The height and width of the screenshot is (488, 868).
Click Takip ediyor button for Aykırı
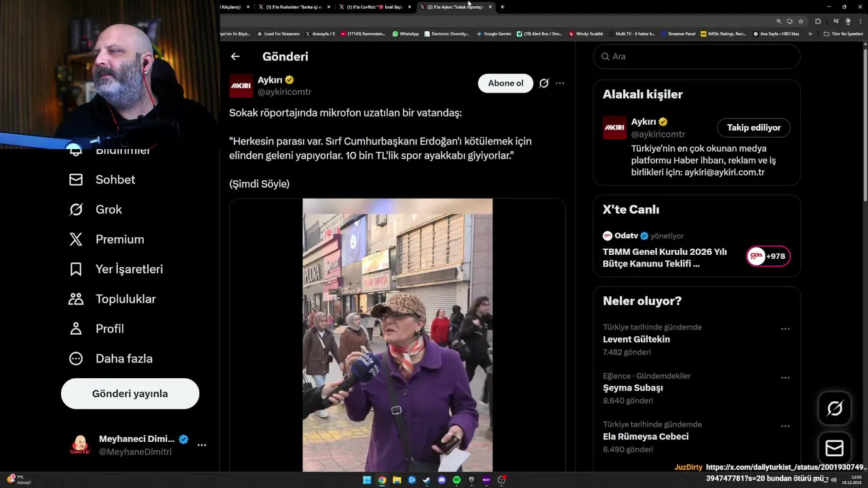click(x=753, y=127)
